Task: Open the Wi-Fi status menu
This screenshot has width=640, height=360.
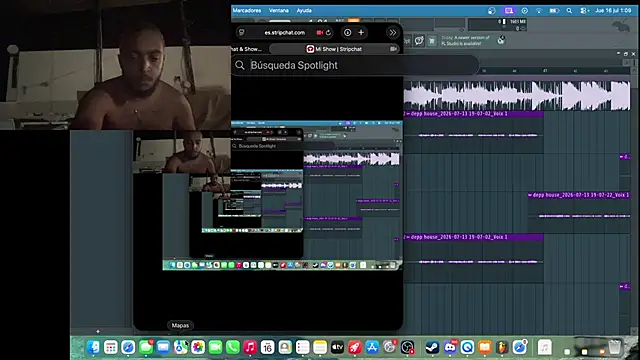Action: (x=539, y=11)
